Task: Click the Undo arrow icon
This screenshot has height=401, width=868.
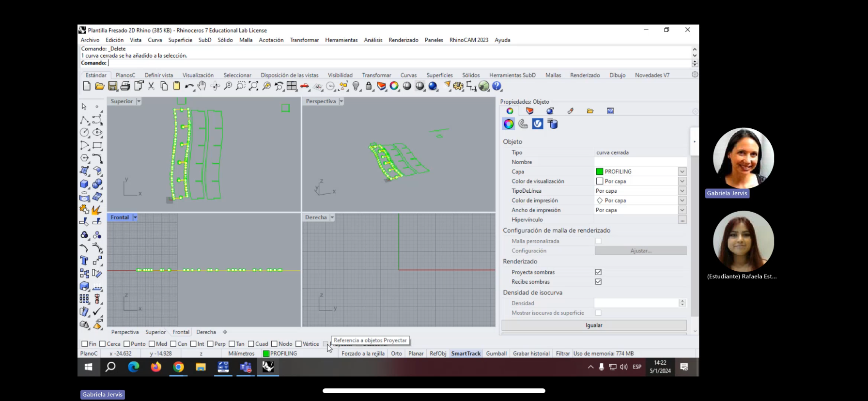Action: point(189,86)
